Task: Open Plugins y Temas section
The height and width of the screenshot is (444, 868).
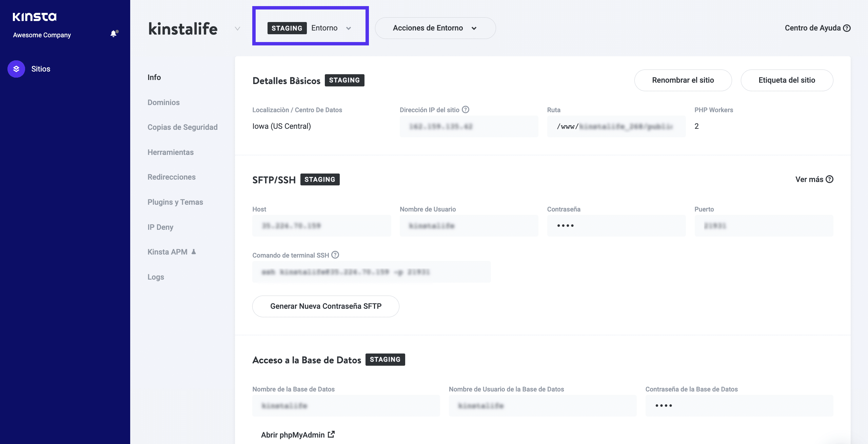Action: pos(175,202)
